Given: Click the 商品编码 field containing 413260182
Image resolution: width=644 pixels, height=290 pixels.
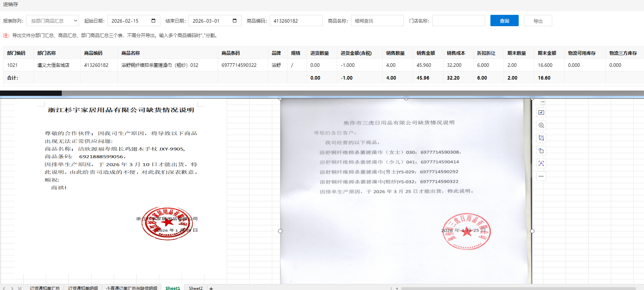Looking at the screenshot, I should (x=296, y=21).
